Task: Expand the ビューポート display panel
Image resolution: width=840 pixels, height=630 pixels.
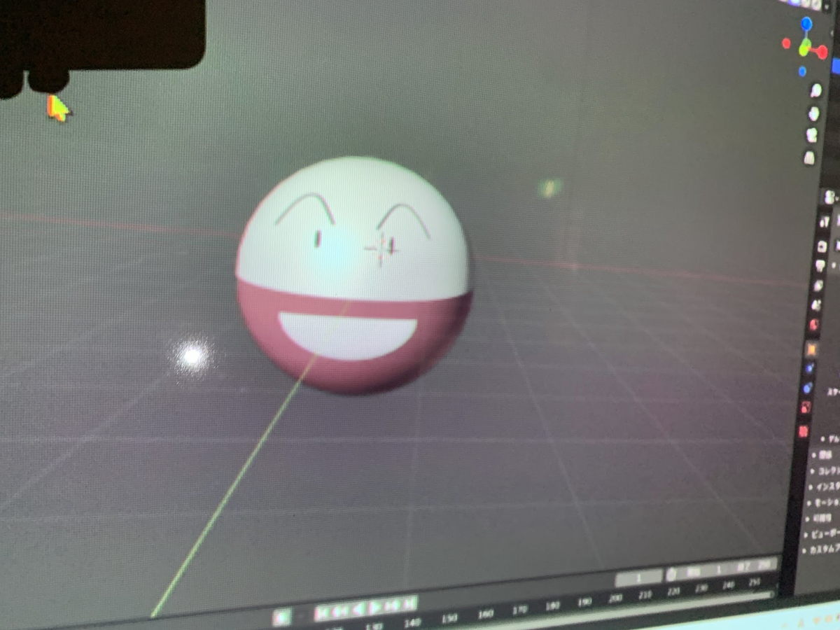Action: coord(820,533)
